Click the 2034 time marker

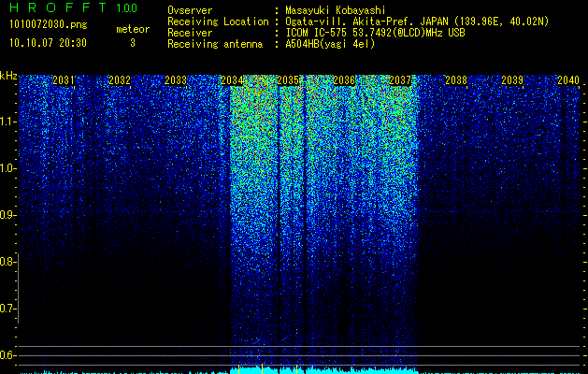[232, 80]
